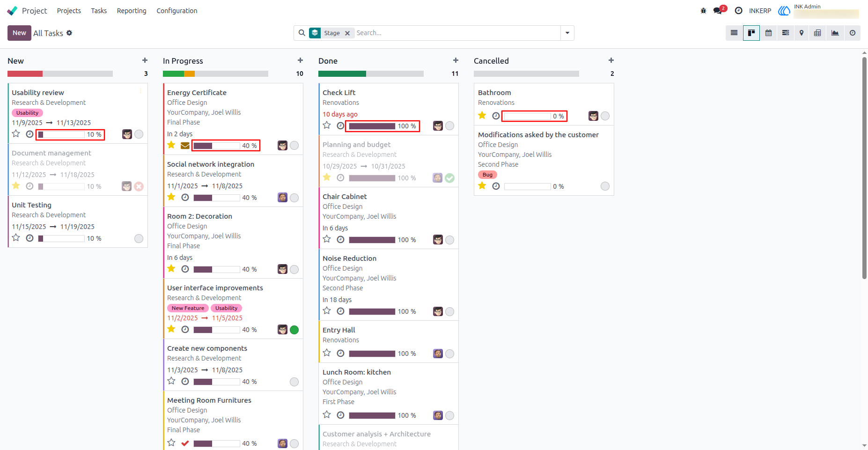This screenshot has height=450, width=868.
Task: Open the All Tasks gear actions menu
Action: coord(69,33)
